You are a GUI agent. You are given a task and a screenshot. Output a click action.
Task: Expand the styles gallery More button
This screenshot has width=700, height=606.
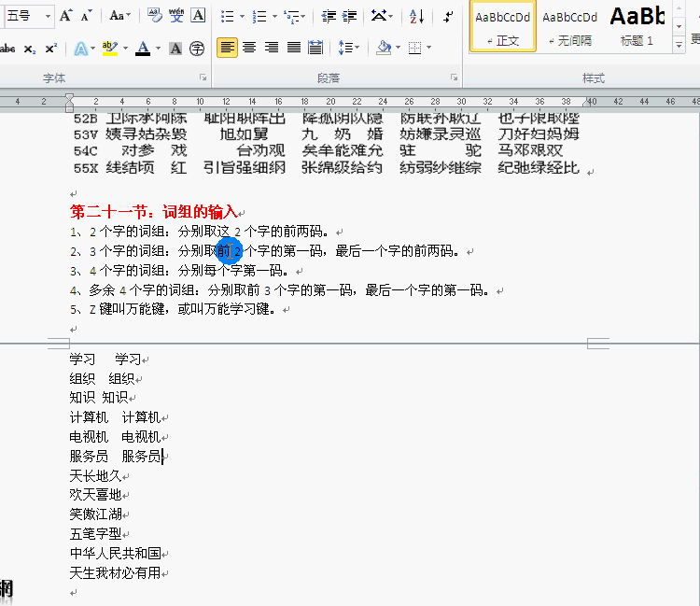click(679, 45)
